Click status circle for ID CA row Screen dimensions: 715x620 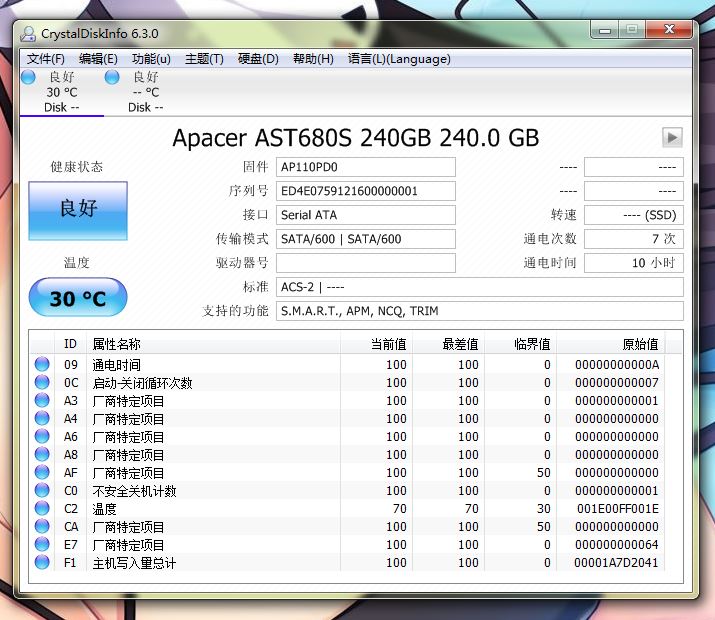42,526
